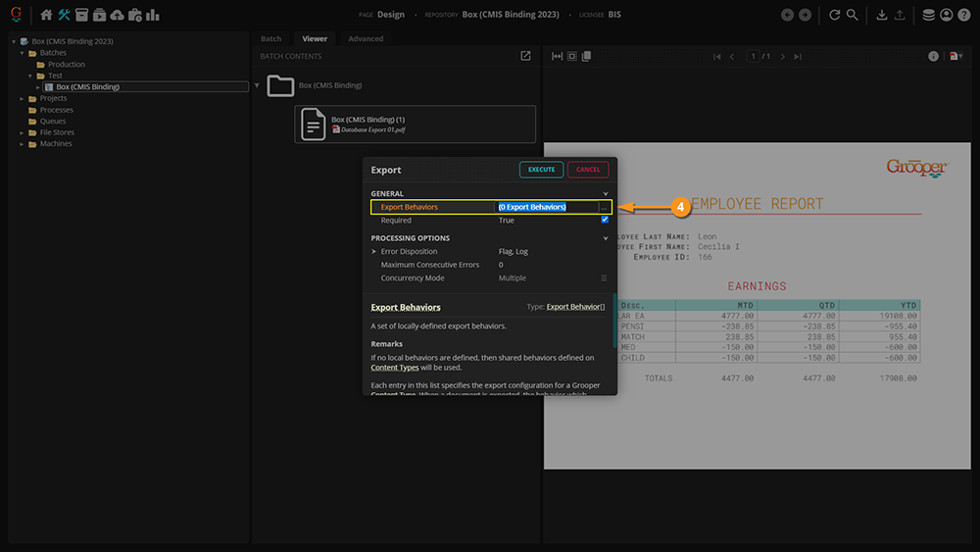Click the help question mark icon
Image resolution: width=980 pixels, height=552 pixels.
coord(964,15)
